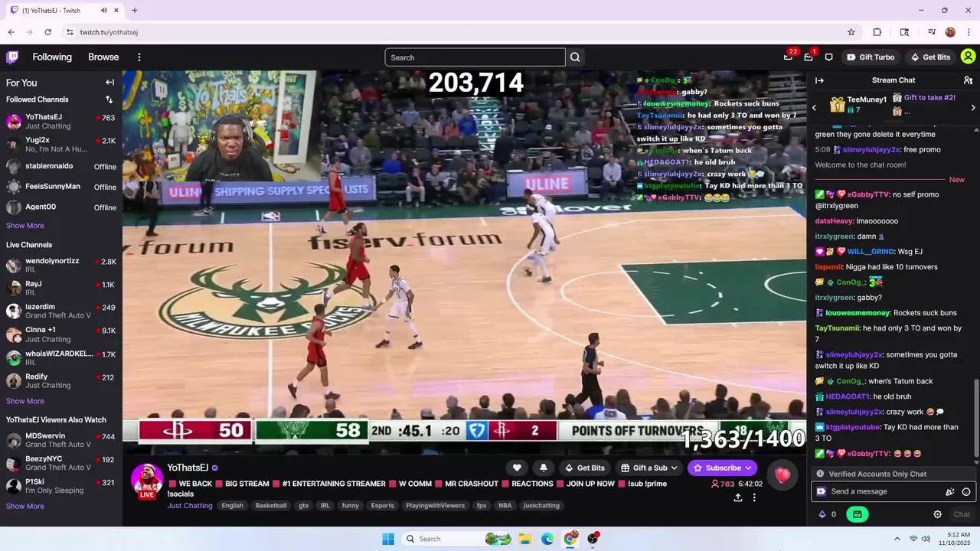Viewport: 980px width, 551px height.
Task: Click the chat panel scrollbar
Action: pyautogui.click(x=975, y=421)
